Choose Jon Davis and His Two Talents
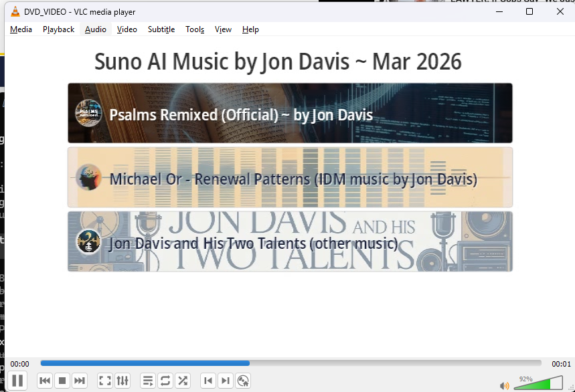 tap(290, 241)
